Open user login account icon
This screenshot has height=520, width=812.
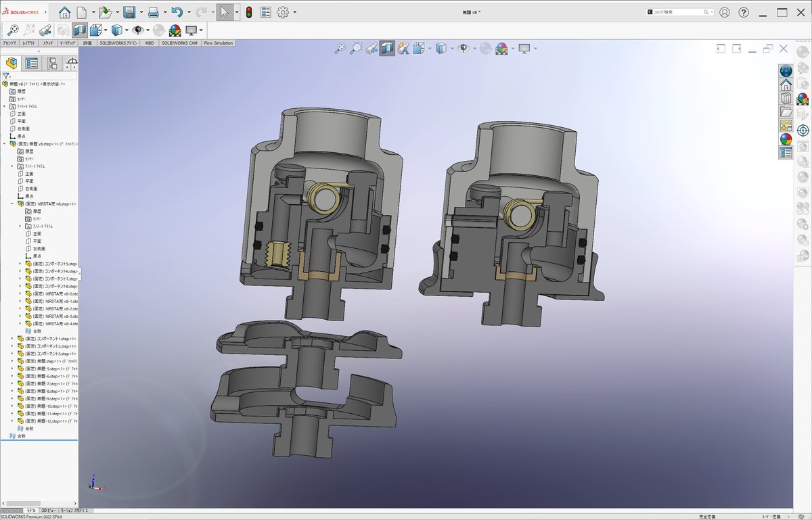pyautogui.click(x=725, y=12)
